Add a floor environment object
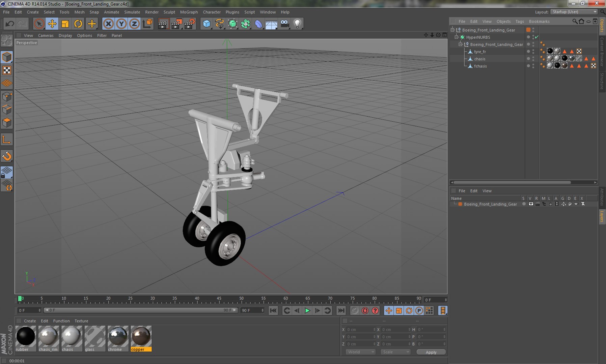The image size is (606, 364). (x=271, y=24)
